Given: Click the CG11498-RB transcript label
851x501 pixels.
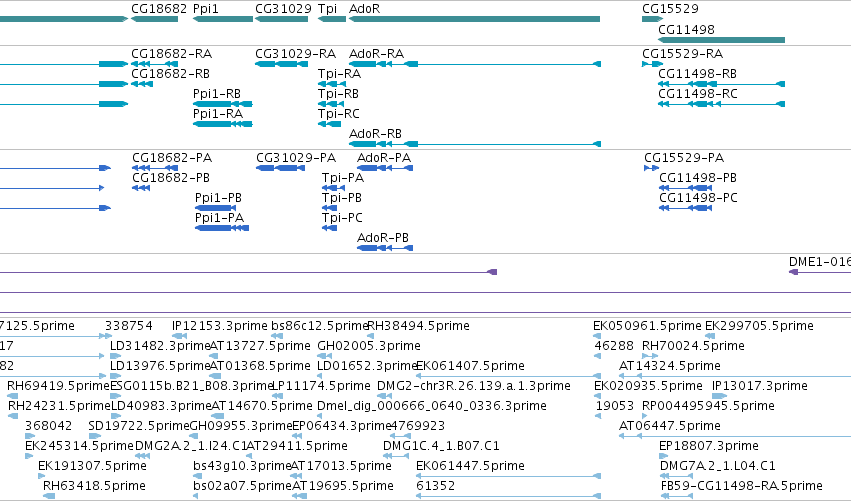Looking at the screenshot, I should (x=697, y=73).
